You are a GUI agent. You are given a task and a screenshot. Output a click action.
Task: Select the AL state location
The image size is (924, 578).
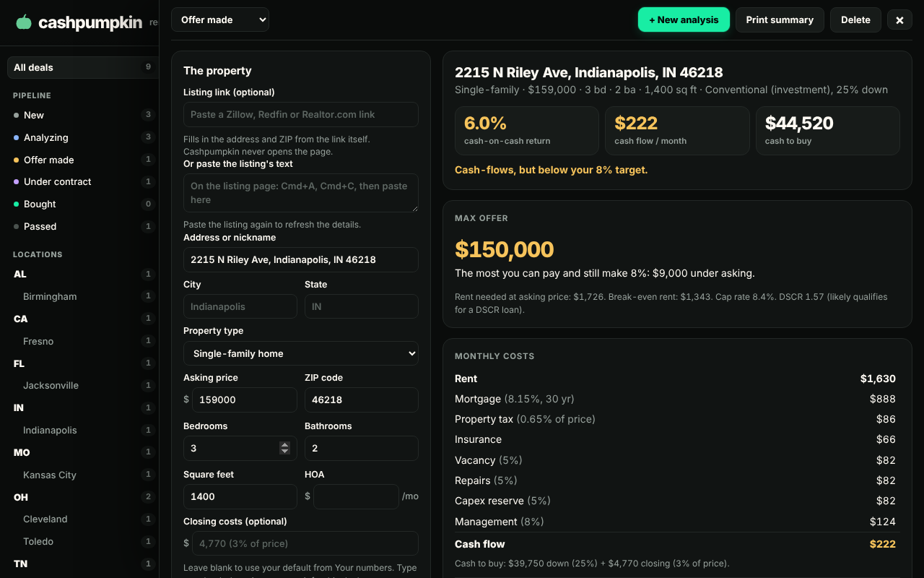(x=82, y=274)
